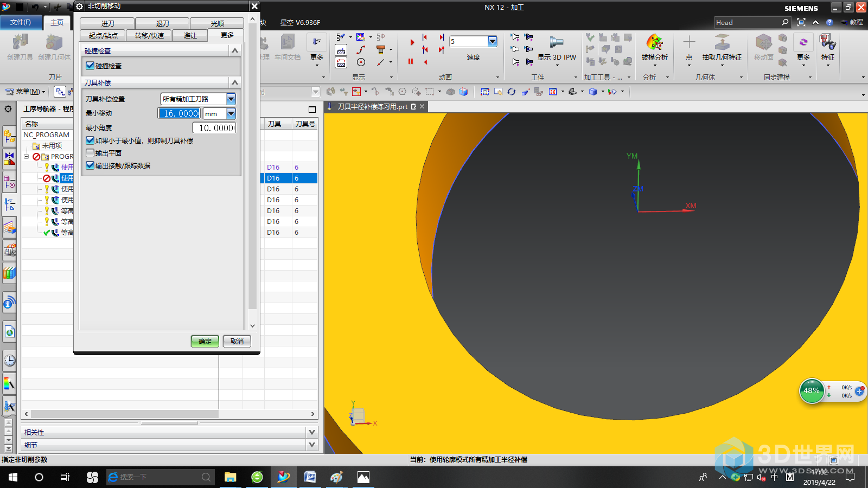Click the Windows Start button
868x488 pixels.
(13, 477)
